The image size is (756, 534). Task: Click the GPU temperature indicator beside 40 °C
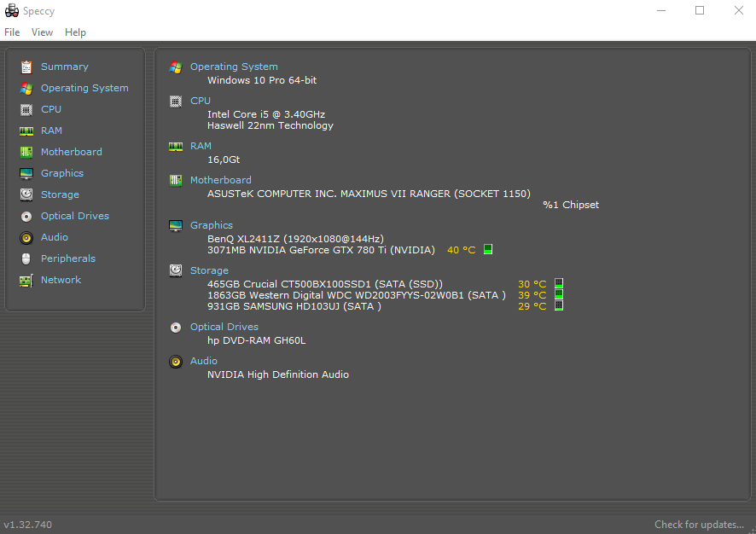click(488, 249)
